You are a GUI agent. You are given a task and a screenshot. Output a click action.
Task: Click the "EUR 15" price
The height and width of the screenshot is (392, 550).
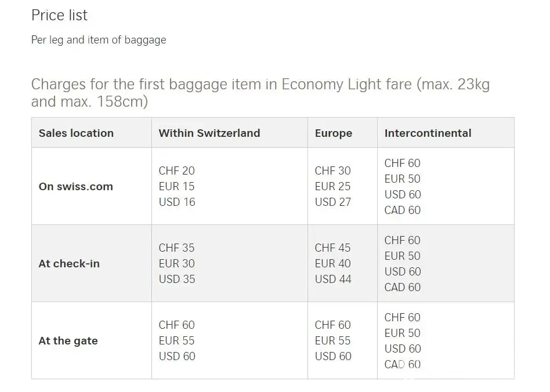coord(176,187)
